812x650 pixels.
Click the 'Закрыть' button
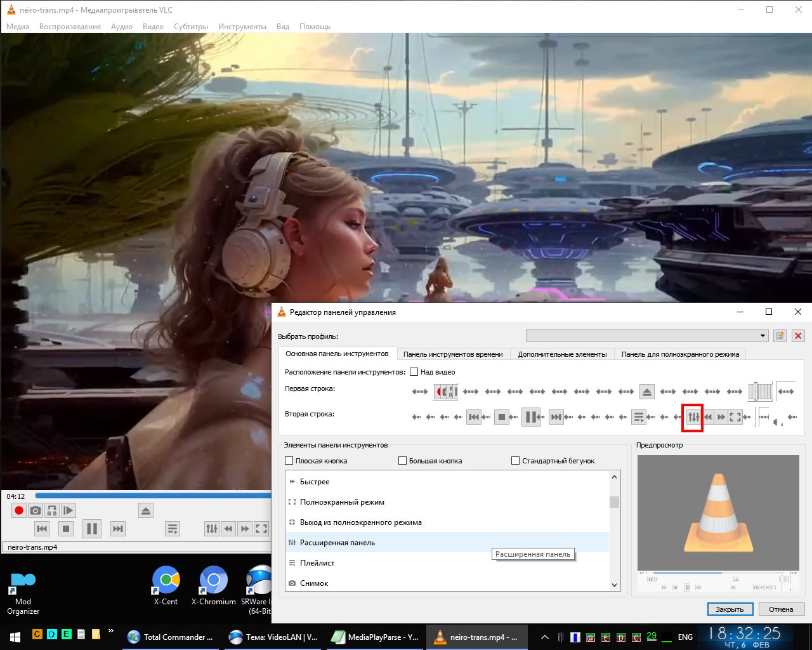pyautogui.click(x=730, y=609)
